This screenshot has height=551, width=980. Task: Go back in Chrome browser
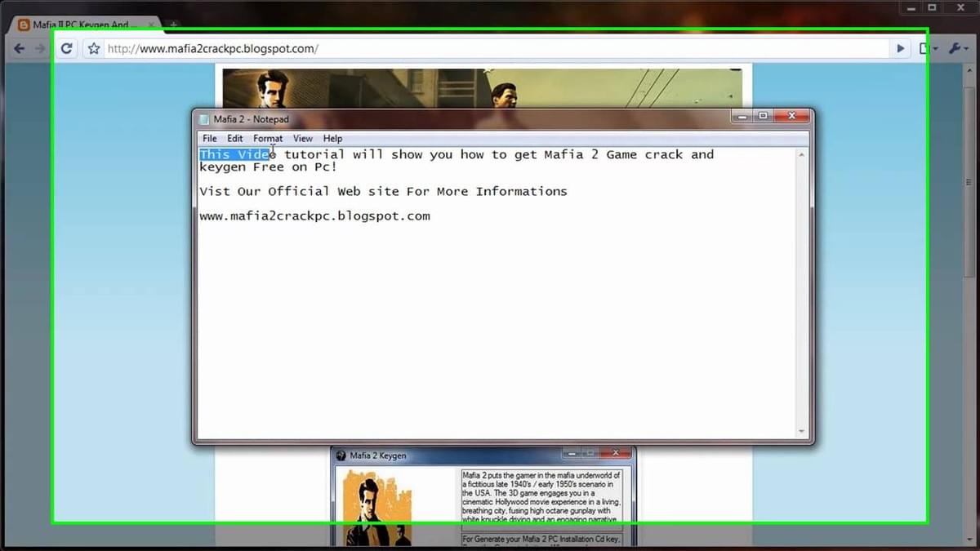pos(19,48)
